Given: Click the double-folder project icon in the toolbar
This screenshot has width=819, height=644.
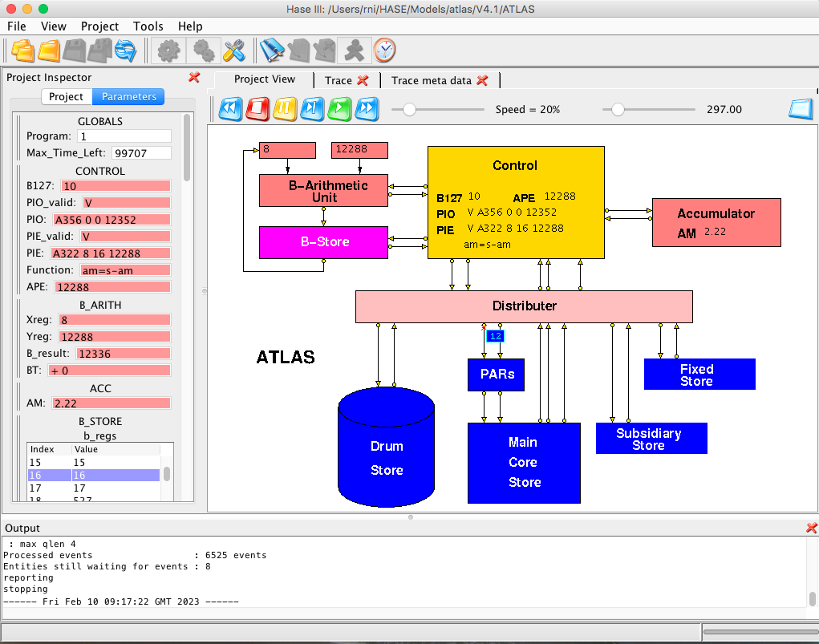Looking at the screenshot, I should (x=23, y=51).
